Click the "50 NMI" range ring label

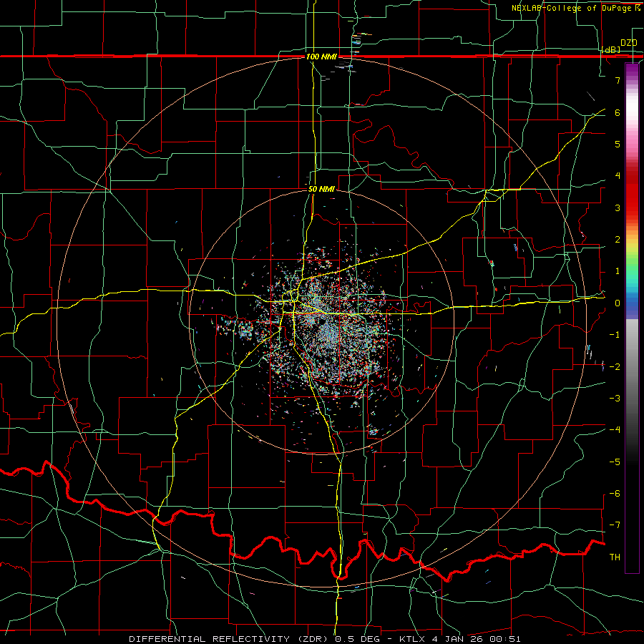[321, 190]
